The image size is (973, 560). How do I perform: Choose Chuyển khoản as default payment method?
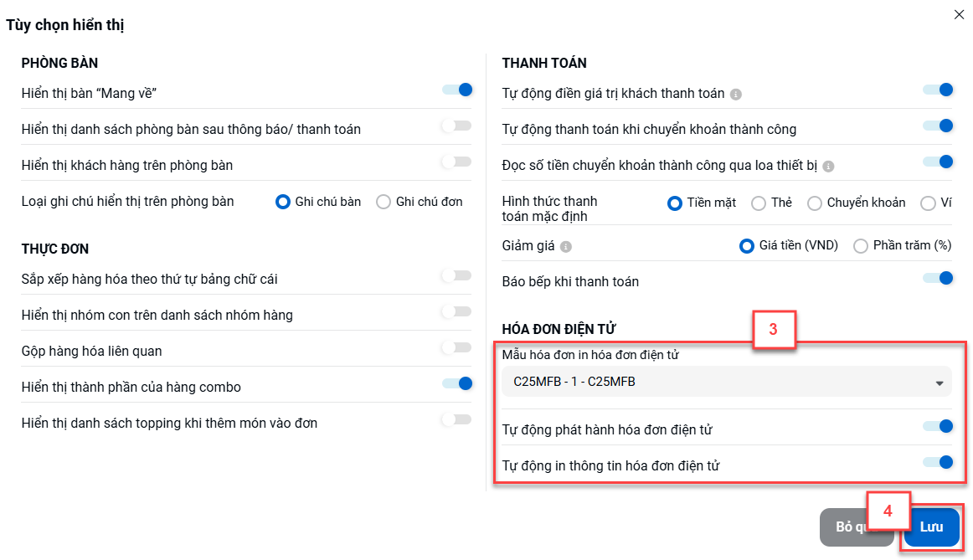(815, 203)
